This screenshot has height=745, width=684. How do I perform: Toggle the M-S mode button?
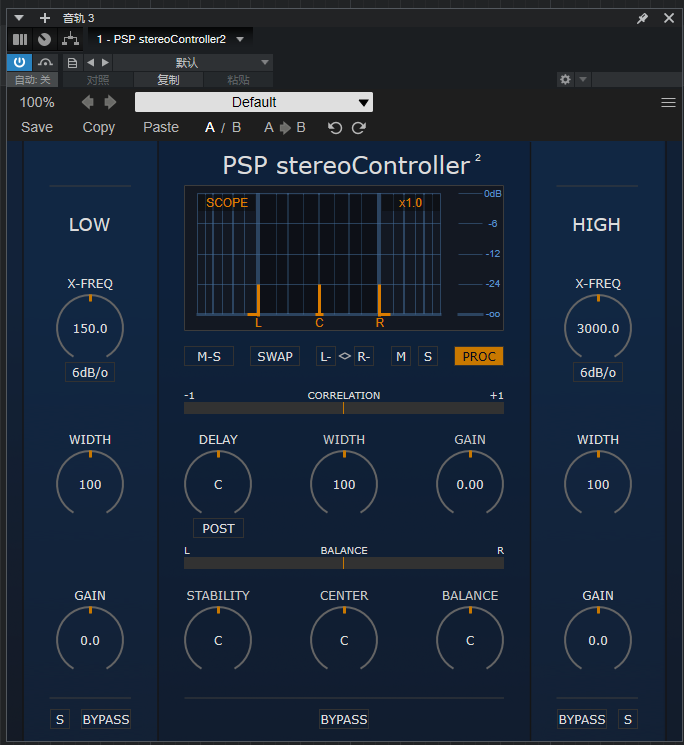tap(209, 356)
